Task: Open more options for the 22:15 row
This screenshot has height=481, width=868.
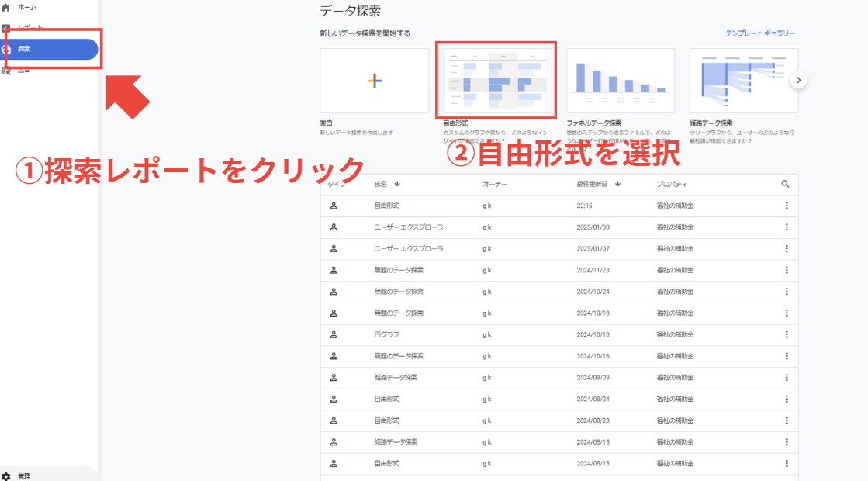Action: coord(786,206)
